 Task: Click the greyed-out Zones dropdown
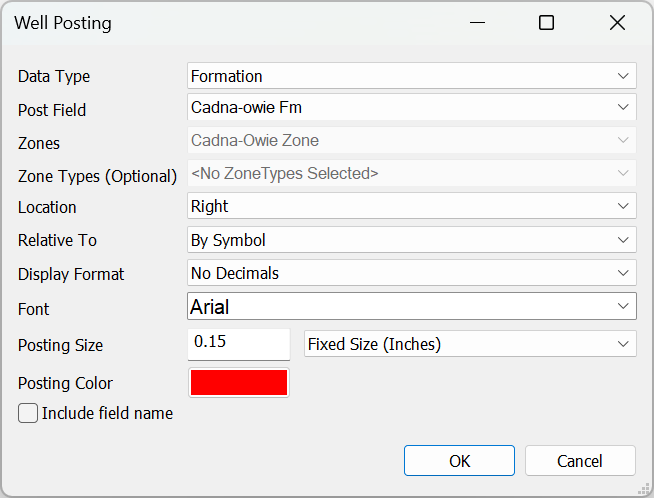[411, 141]
